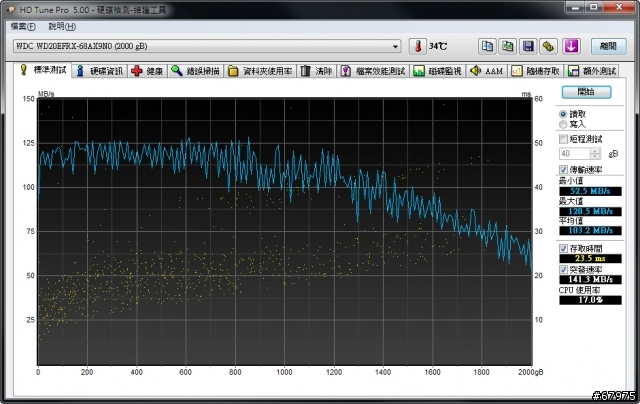Click the thermometer temperature icon
The height and width of the screenshot is (404, 640).
pyautogui.click(x=418, y=46)
